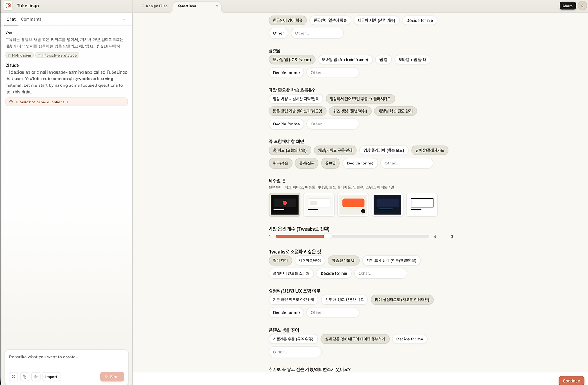This screenshot has width=588, height=385.
Task: Select the dark video visual tone swatch
Action: [284, 205]
